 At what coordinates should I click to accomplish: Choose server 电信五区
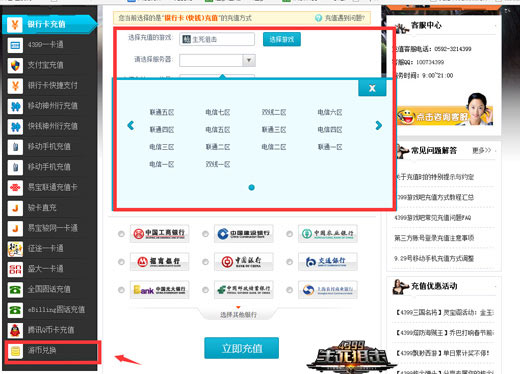218,130
